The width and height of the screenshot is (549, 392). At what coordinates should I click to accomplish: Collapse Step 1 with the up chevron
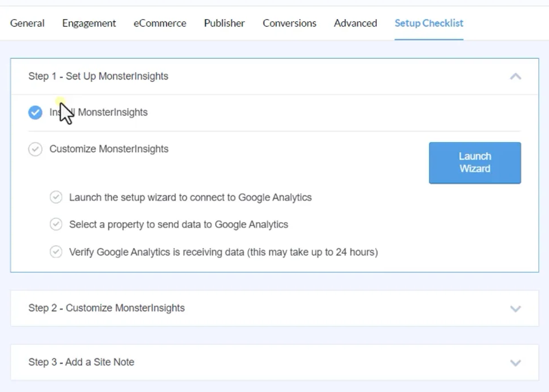coord(515,77)
